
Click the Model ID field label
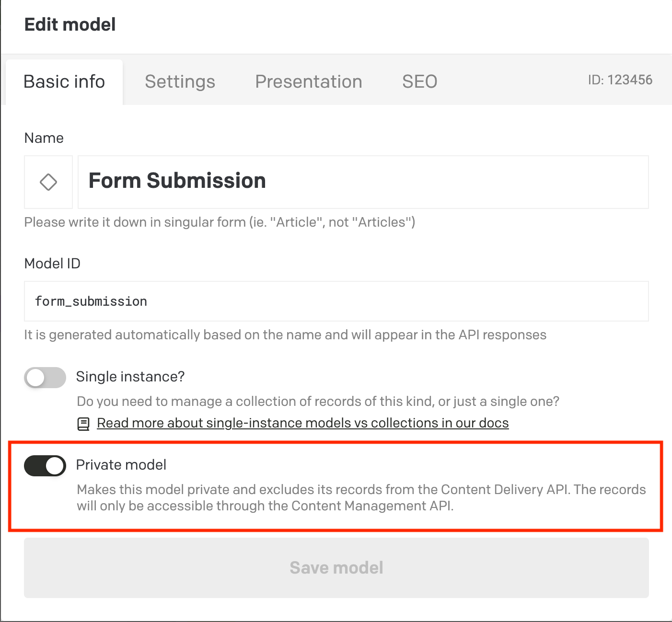[52, 264]
